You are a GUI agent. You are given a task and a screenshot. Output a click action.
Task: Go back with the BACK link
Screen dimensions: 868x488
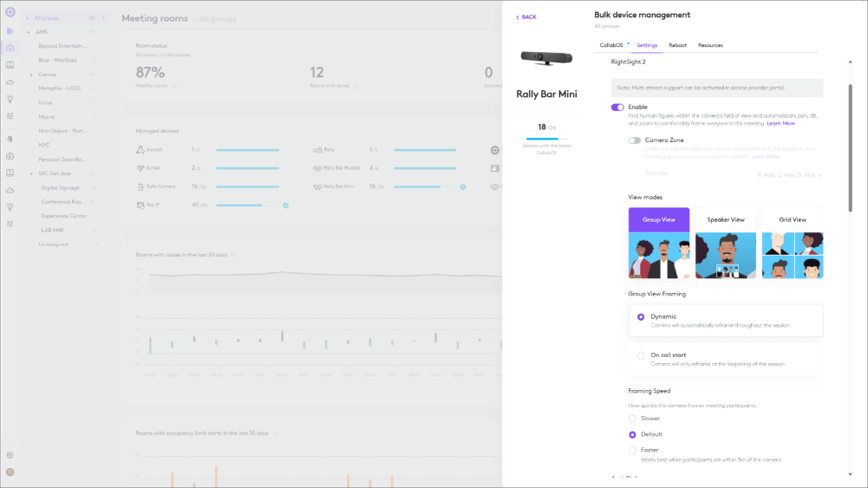coord(525,17)
